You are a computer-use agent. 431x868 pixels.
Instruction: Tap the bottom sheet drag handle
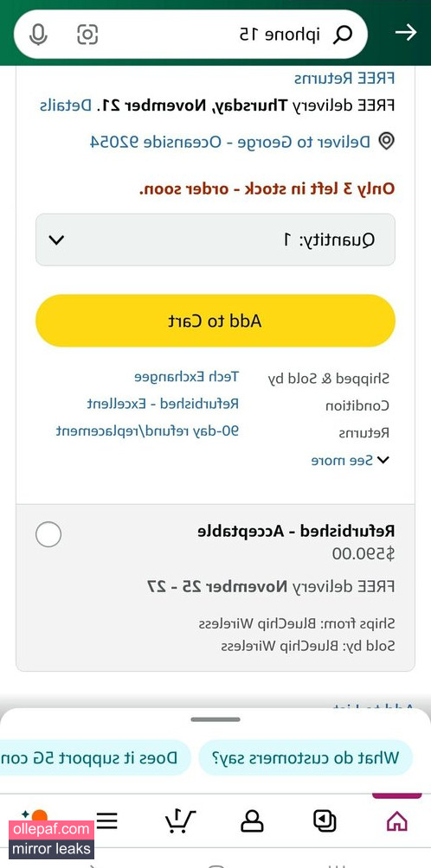coord(215,719)
